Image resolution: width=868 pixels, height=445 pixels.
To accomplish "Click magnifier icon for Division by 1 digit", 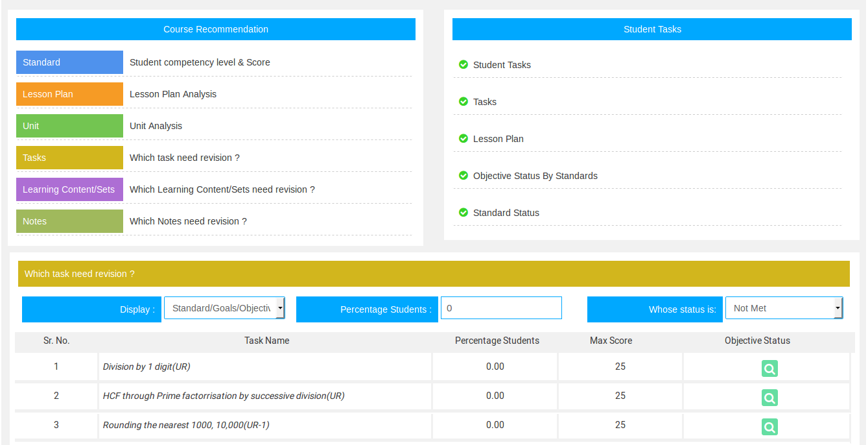I will tap(769, 368).
